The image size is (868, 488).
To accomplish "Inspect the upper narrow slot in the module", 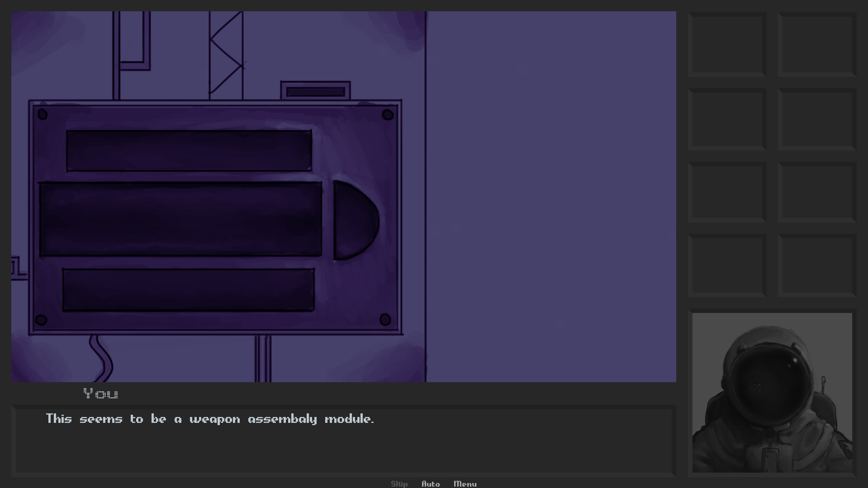I will (189, 151).
